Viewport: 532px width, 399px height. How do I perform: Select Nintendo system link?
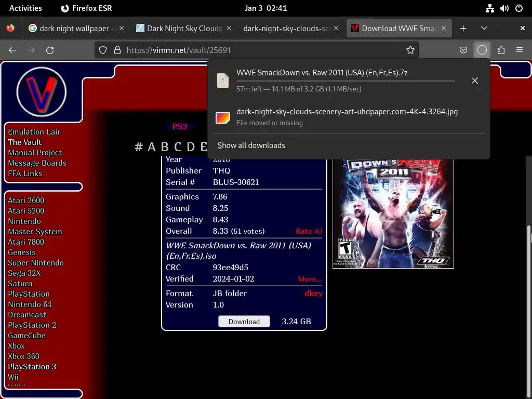point(24,221)
